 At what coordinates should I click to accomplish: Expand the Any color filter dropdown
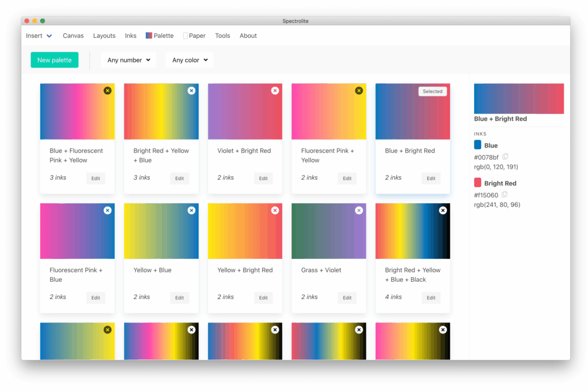pos(189,60)
